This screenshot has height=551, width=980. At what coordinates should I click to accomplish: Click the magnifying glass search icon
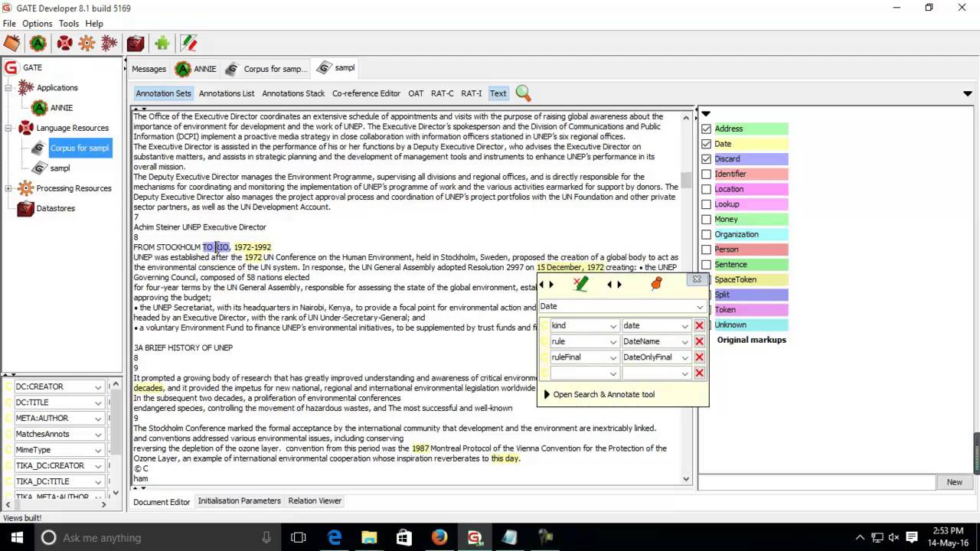point(523,93)
